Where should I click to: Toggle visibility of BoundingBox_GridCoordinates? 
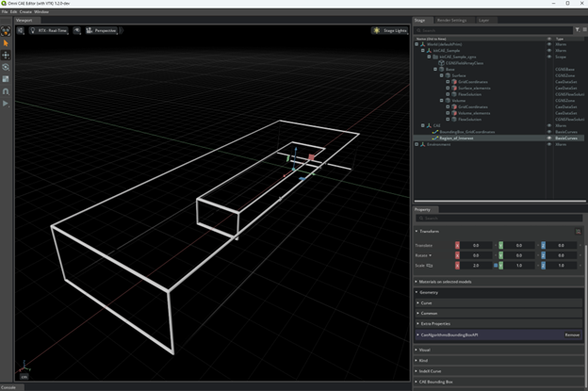tap(549, 132)
